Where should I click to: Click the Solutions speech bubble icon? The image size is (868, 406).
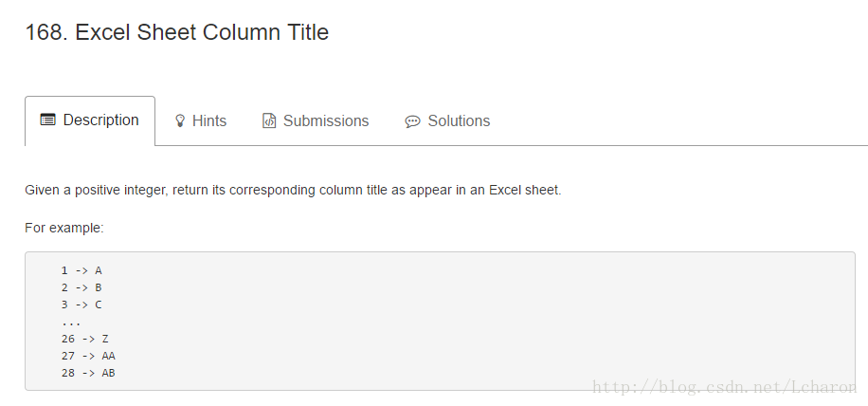412,121
